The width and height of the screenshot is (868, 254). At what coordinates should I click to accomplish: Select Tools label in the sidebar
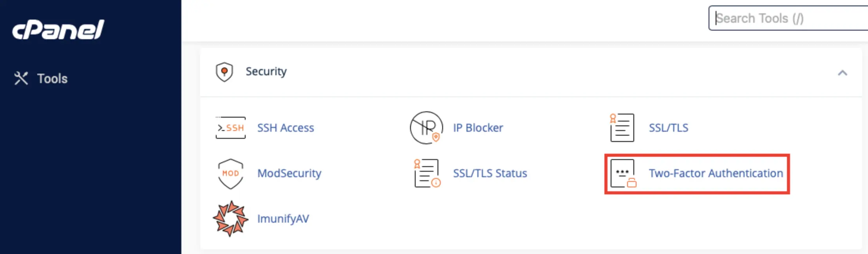(x=52, y=78)
